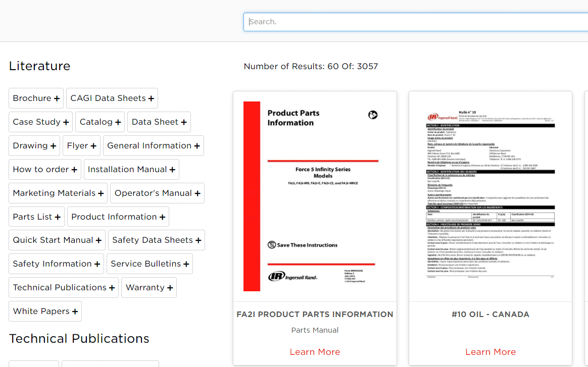Add the Warranty filter

[149, 288]
